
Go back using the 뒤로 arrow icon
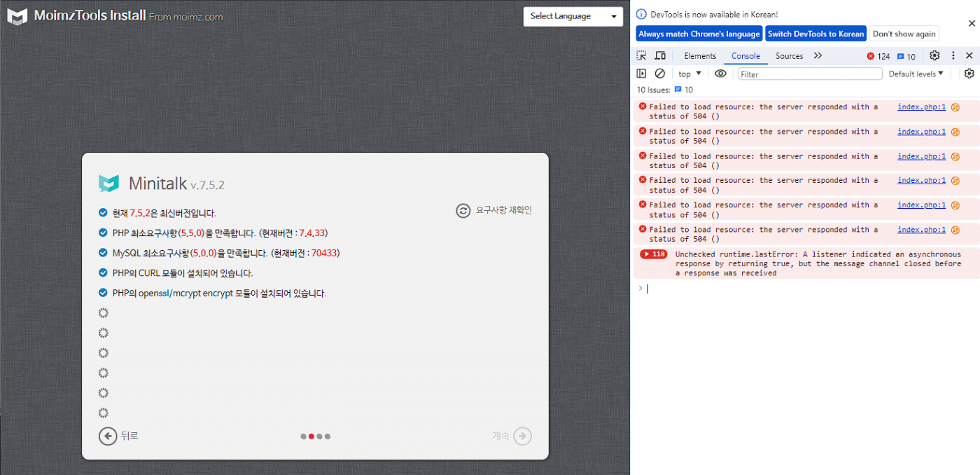tap(108, 436)
